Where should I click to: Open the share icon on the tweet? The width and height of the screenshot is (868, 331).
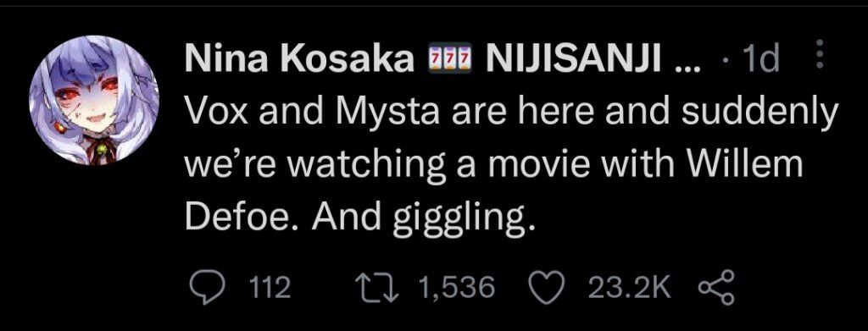click(716, 288)
